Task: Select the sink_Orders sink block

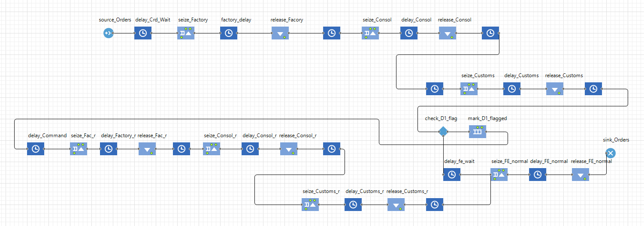Action: click(x=611, y=153)
